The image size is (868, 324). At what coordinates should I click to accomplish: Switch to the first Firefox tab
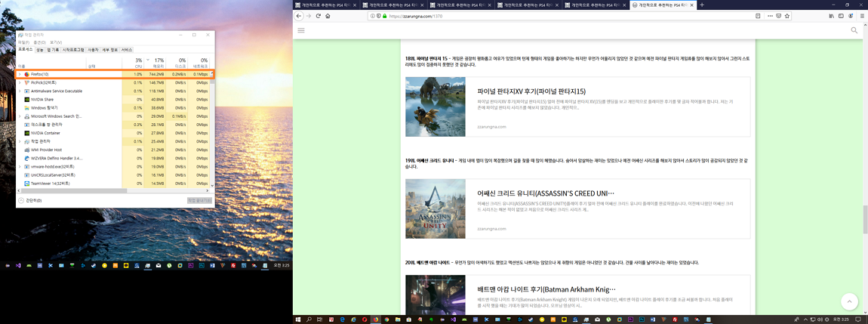(325, 5)
